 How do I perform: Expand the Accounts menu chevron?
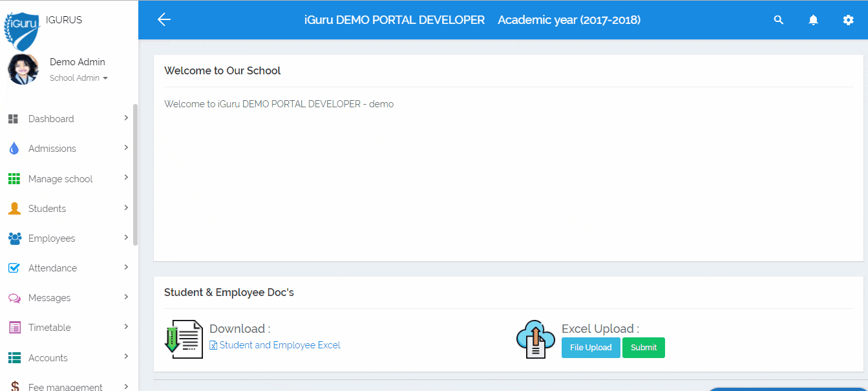click(x=126, y=356)
